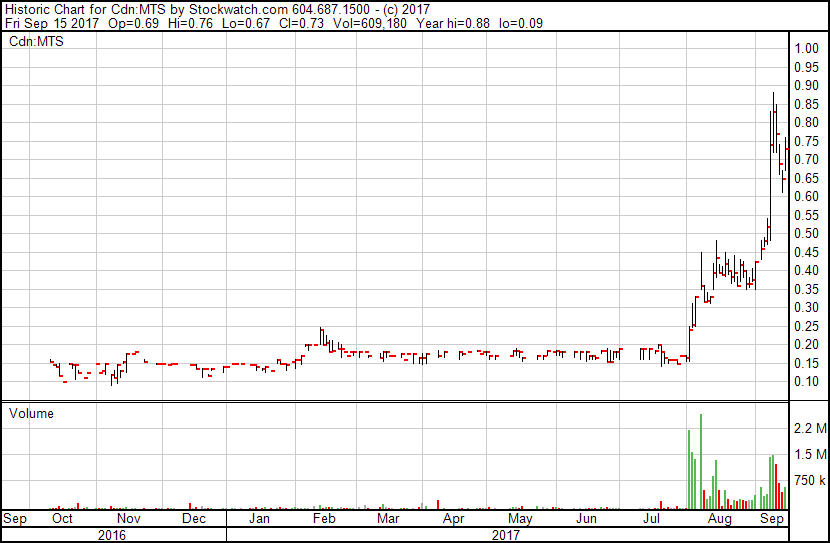Click the 'Nov' month label
This screenshot has height=543, width=830.
click(x=129, y=519)
